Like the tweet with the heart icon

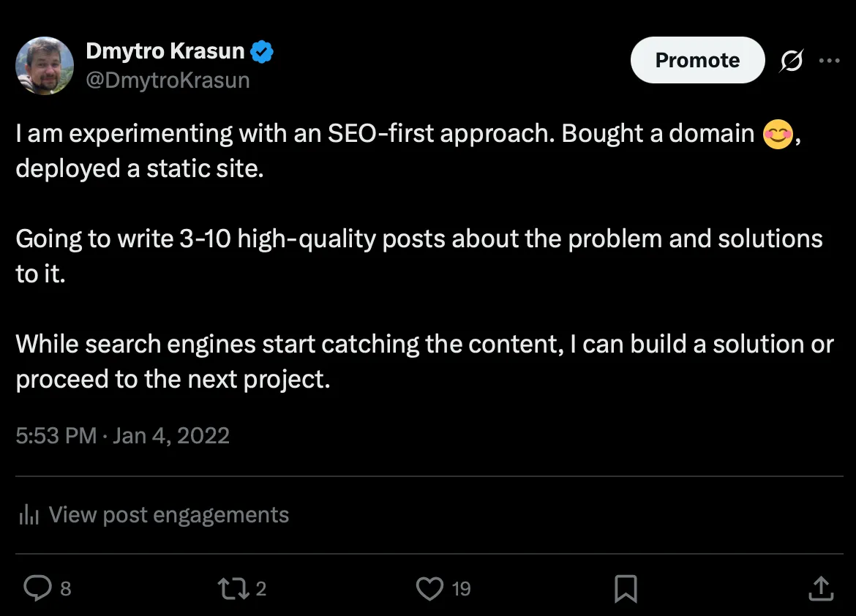(x=430, y=587)
